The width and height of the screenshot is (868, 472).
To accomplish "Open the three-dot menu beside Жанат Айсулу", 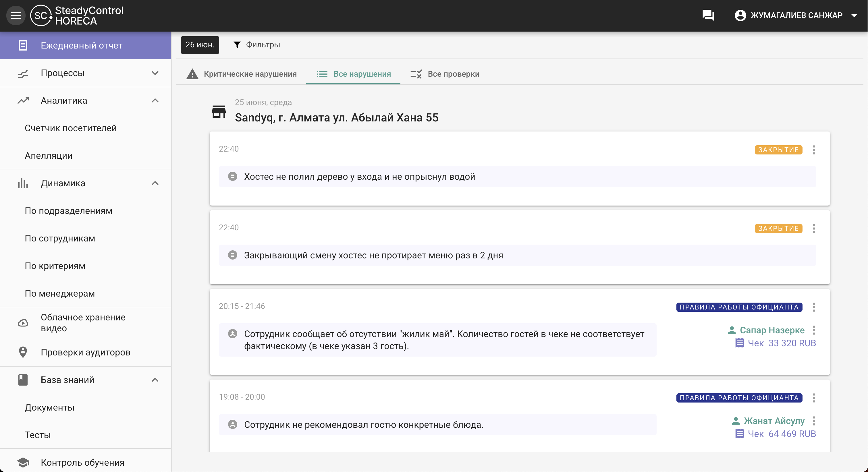I will [814, 421].
